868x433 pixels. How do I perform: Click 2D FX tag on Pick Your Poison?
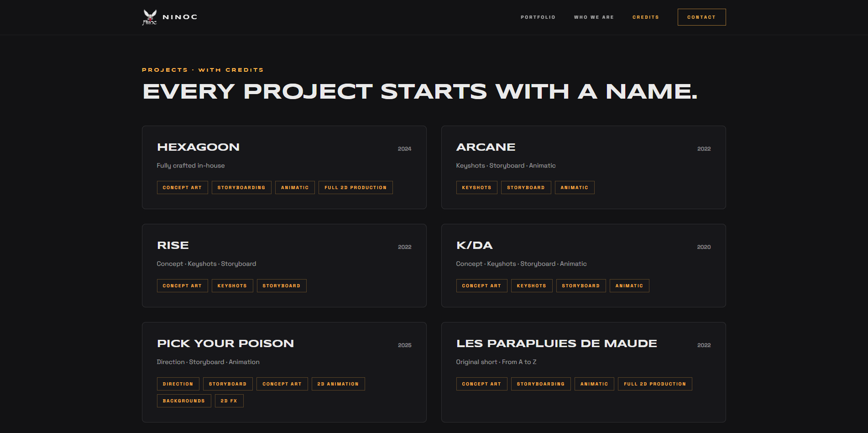(229, 401)
